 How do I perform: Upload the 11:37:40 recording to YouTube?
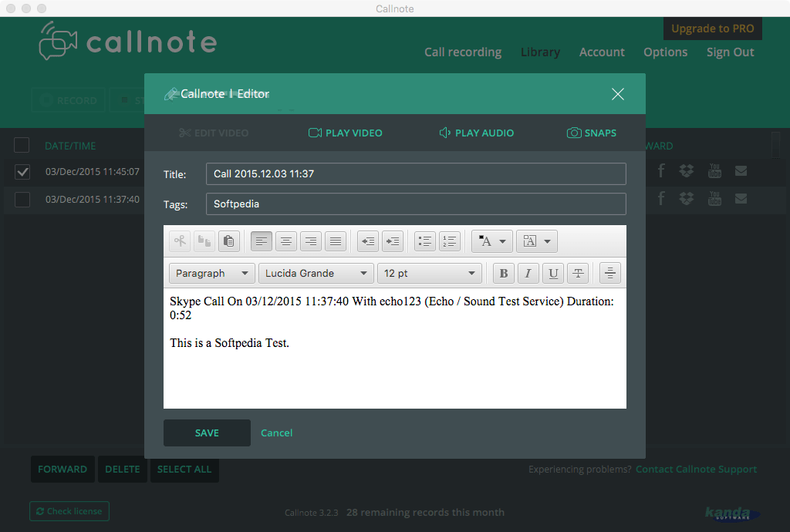click(x=714, y=199)
